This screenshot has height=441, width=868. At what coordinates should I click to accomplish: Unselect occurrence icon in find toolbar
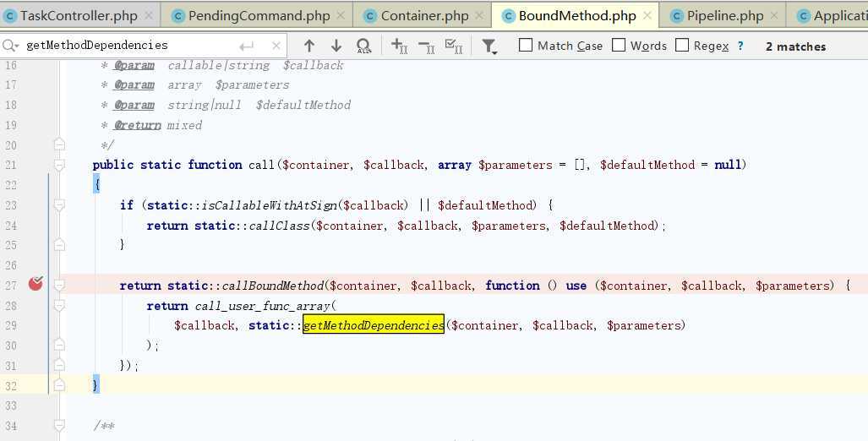coord(426,46)
